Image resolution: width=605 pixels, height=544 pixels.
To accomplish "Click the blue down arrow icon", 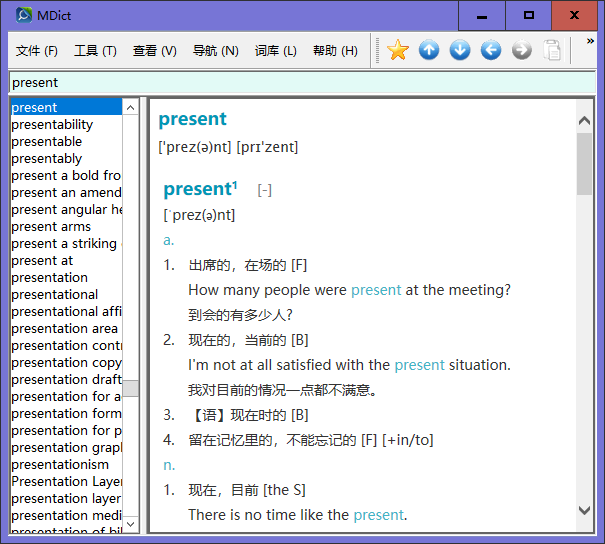I will tap(460, 50).
